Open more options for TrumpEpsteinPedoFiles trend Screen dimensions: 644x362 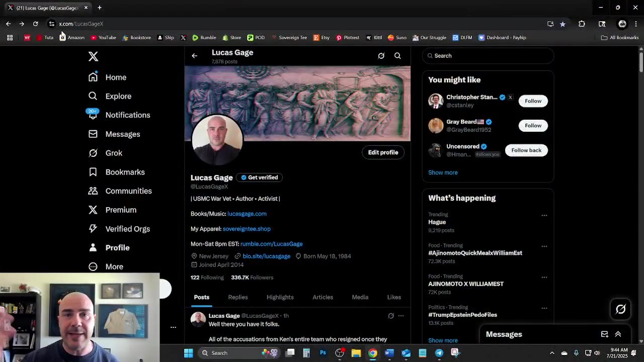tap(544, 308)
